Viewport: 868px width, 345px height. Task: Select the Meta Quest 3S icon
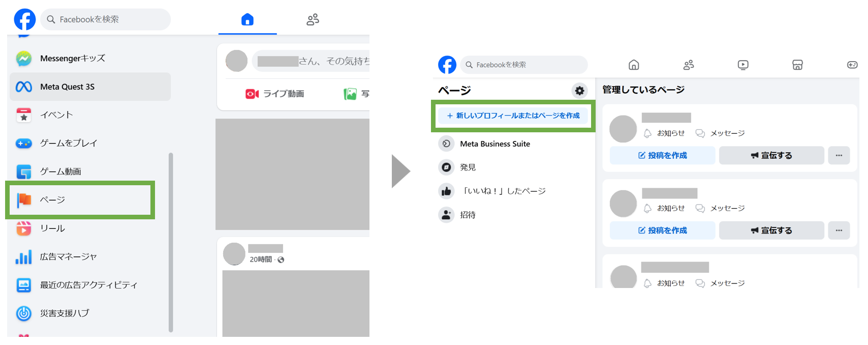pos(24,87)
